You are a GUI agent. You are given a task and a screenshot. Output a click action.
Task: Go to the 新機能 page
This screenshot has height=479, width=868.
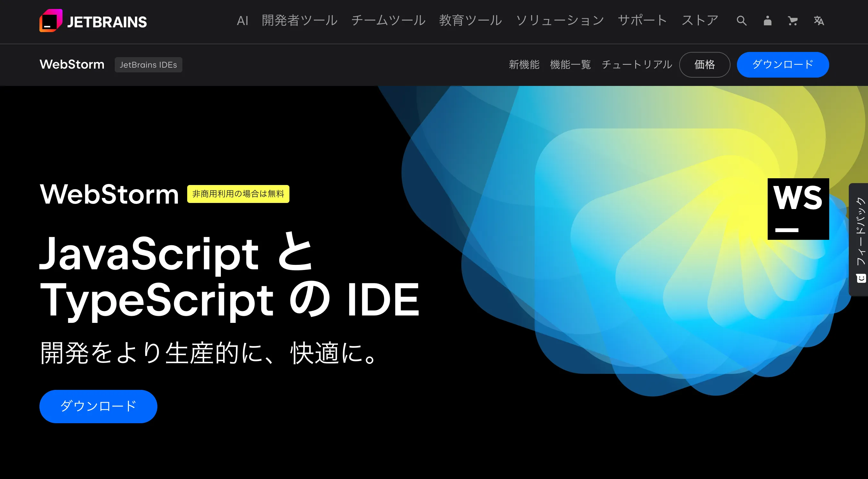tap(524, 64)
